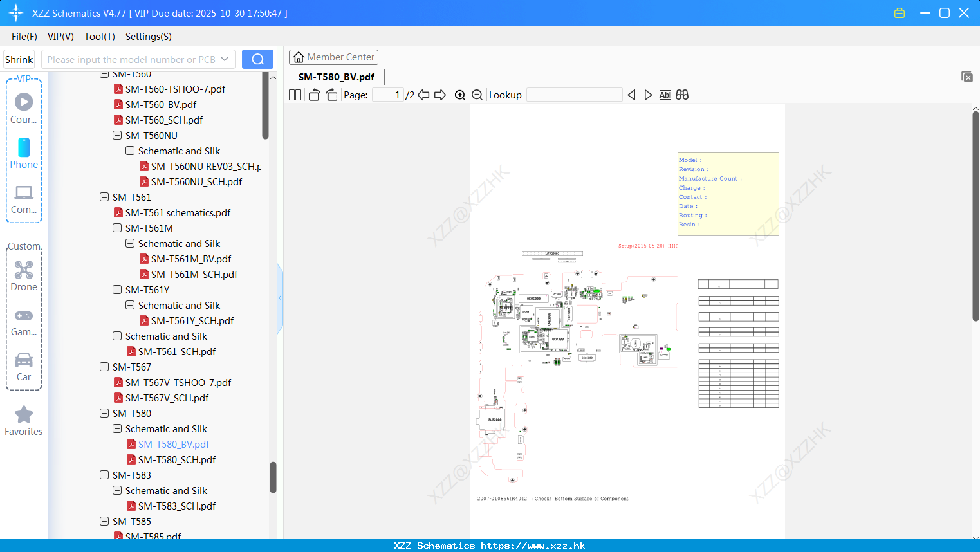Open the File(F) menu
Screen dimensions: 980x552
click(x=24, y=37)
